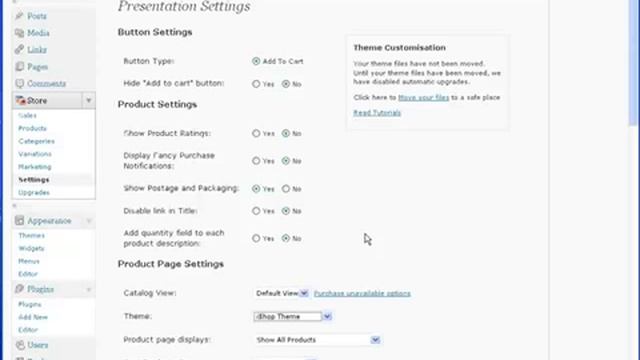The width and height of the screenshot is (640, 360).
Task: Click the Users icon in sidebar
Action: click(x=20, y=345)
